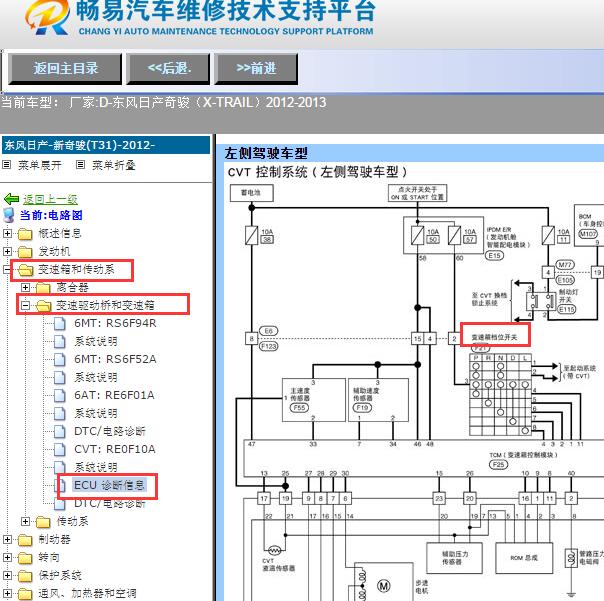Click the 蓄电池 box in diagram

pos(252,193)
